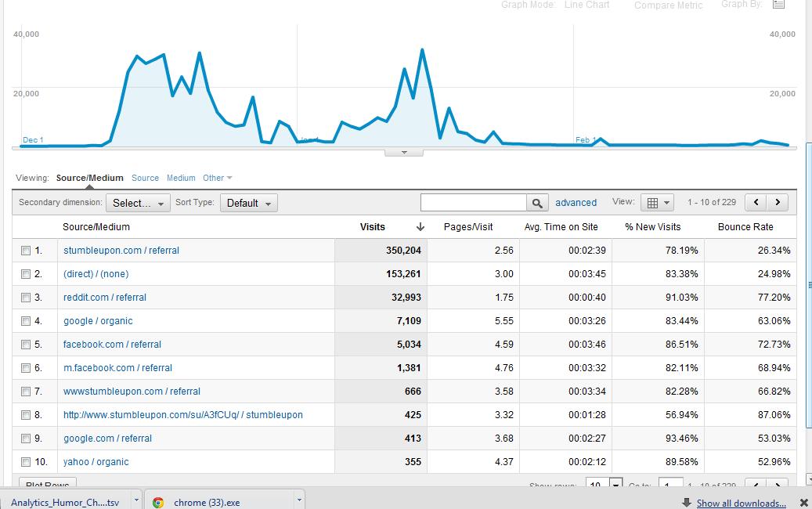Tick the yahoo / organic row checkbox
The height and width of the screenshot is (509, 812).
[26, 462]
